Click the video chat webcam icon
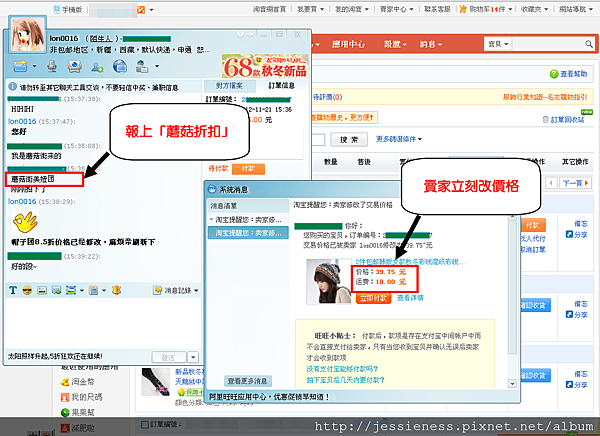 click(74, 66)
